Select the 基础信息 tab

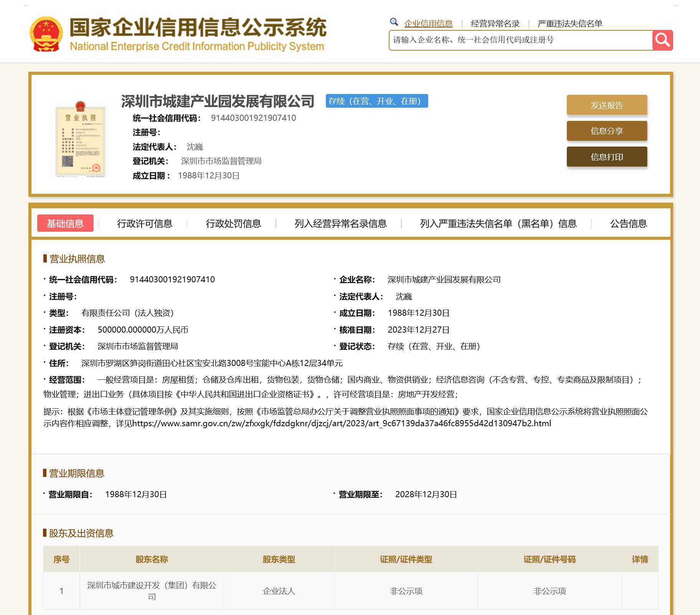coord(65,223)
